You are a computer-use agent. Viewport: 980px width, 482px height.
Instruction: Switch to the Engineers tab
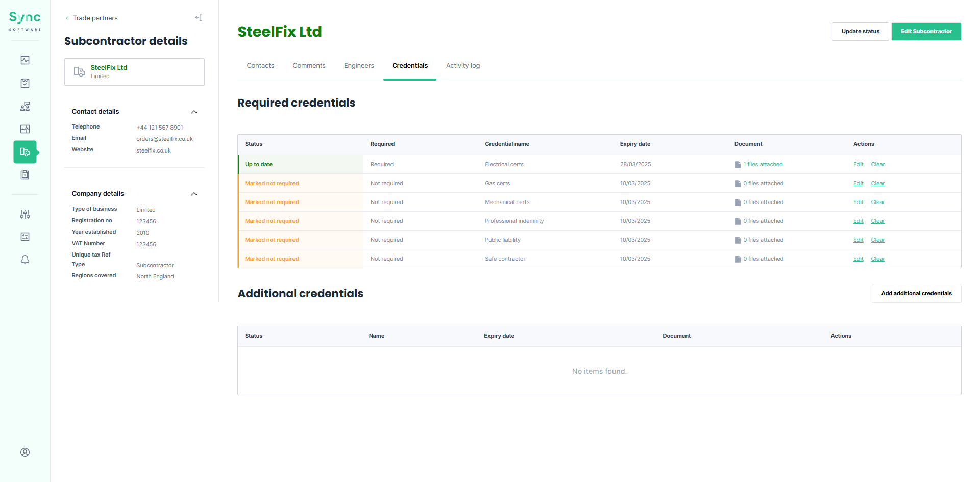[359, 66]
